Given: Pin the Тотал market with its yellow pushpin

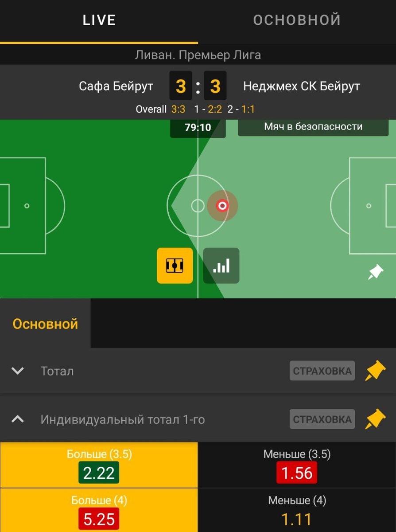Looking at the screenshot, I should (375, 371).
